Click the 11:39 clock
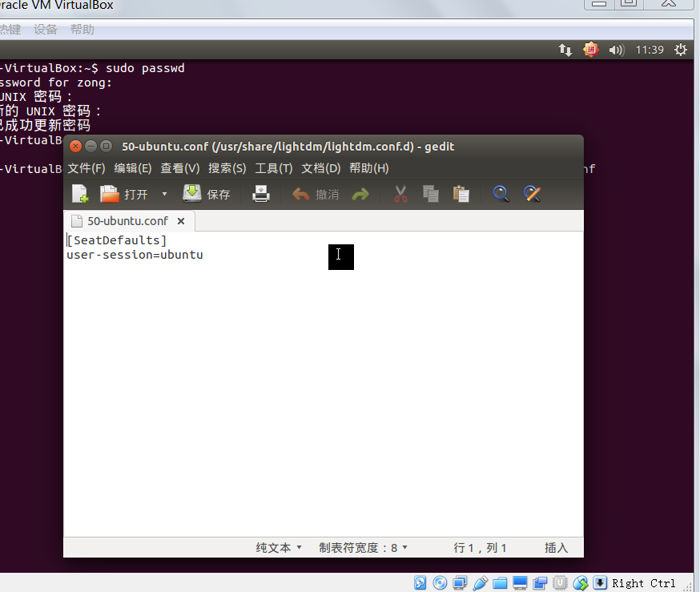 point(650,50)
